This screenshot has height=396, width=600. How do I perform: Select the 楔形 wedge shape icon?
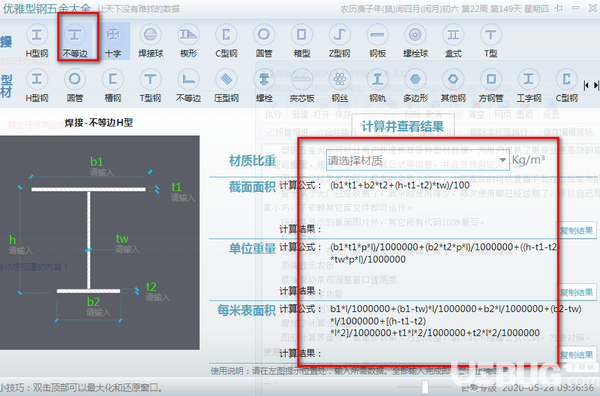188,40
